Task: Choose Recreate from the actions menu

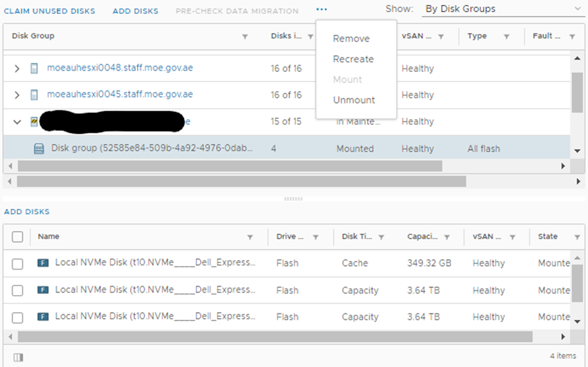Action: click(353, 59)
